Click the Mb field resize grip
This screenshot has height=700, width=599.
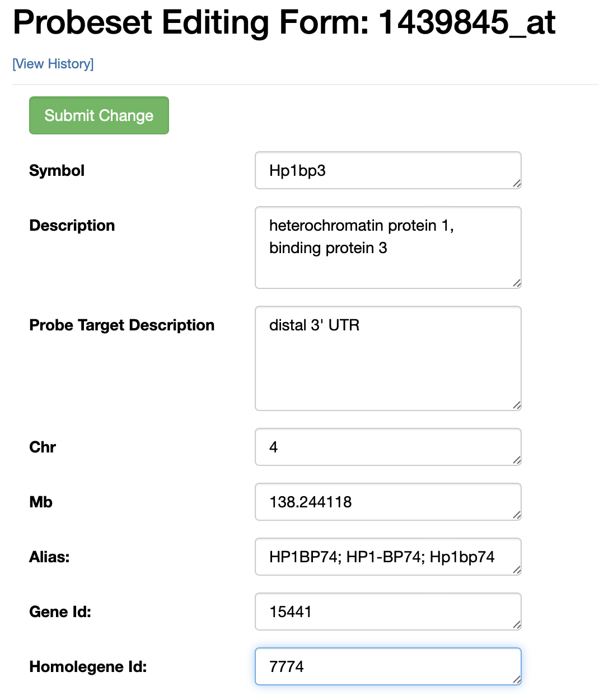coord(517,515)
